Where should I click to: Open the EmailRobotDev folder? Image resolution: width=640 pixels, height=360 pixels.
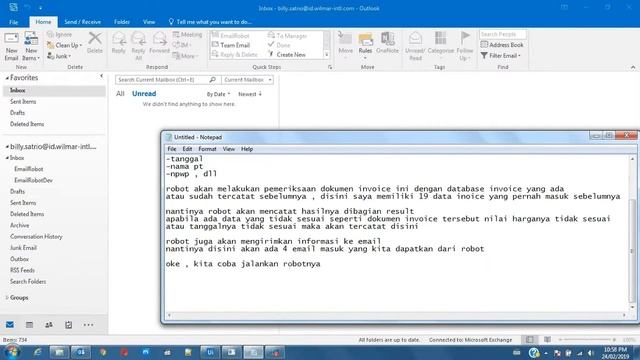click(33, 180)
